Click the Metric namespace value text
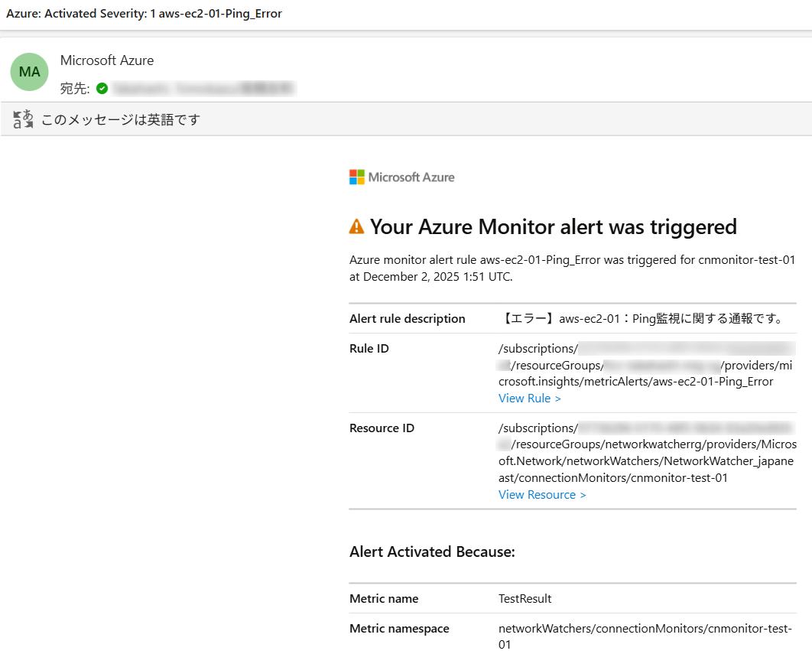The image size is (812, 654). 645,636
